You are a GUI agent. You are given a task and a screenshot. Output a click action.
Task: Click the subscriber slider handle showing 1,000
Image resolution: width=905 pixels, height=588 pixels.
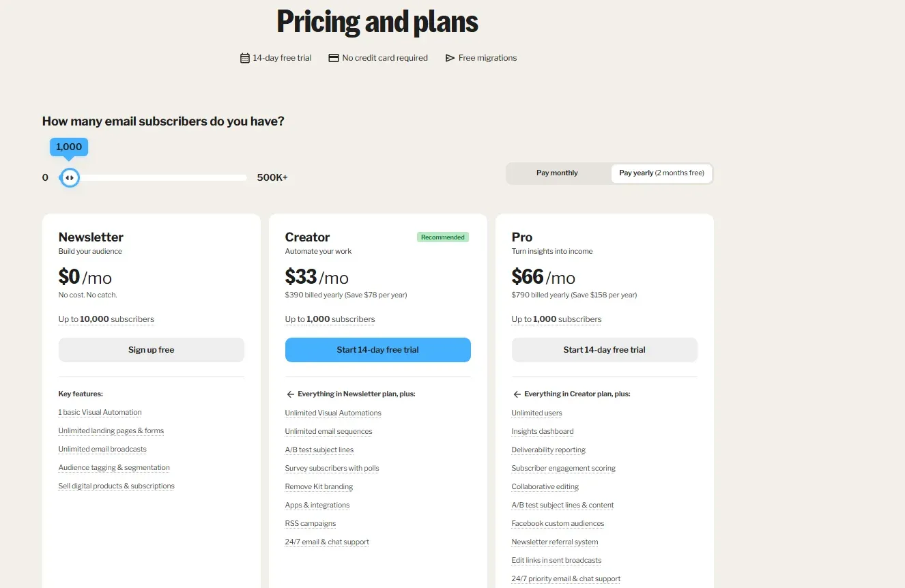pyautogui.click(x=69, y=177)
